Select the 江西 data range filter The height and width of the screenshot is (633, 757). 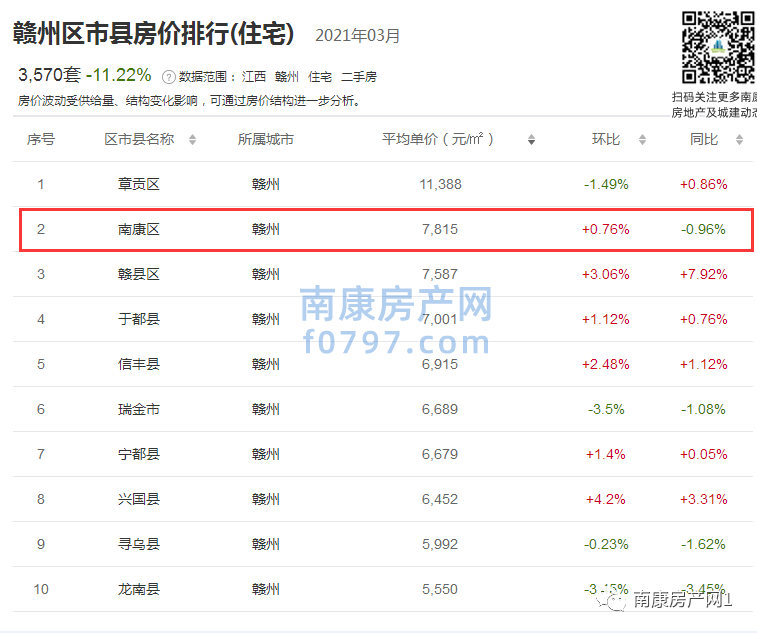pyautogui.click(x=254, y=77)
